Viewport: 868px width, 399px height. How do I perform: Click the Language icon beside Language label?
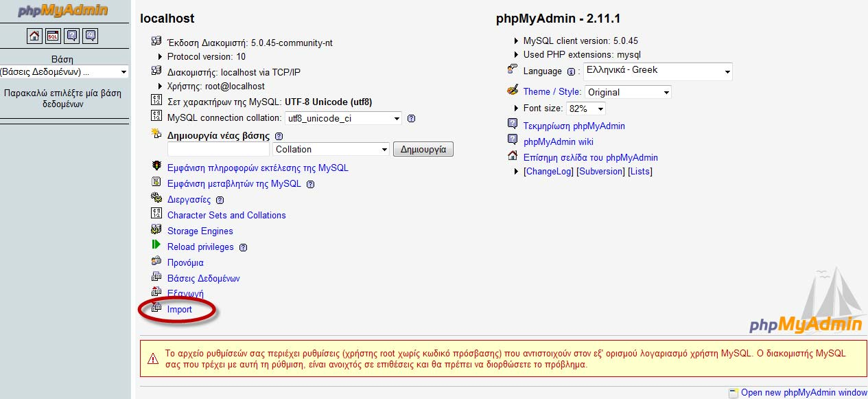click(513, 69)
